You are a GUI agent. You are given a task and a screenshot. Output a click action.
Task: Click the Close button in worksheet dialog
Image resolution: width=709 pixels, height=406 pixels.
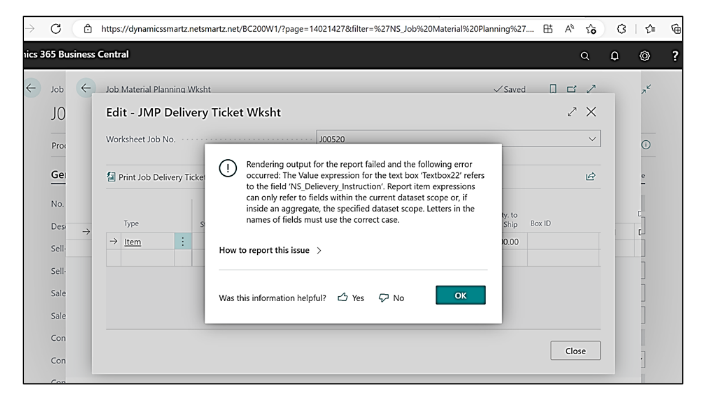574,350
